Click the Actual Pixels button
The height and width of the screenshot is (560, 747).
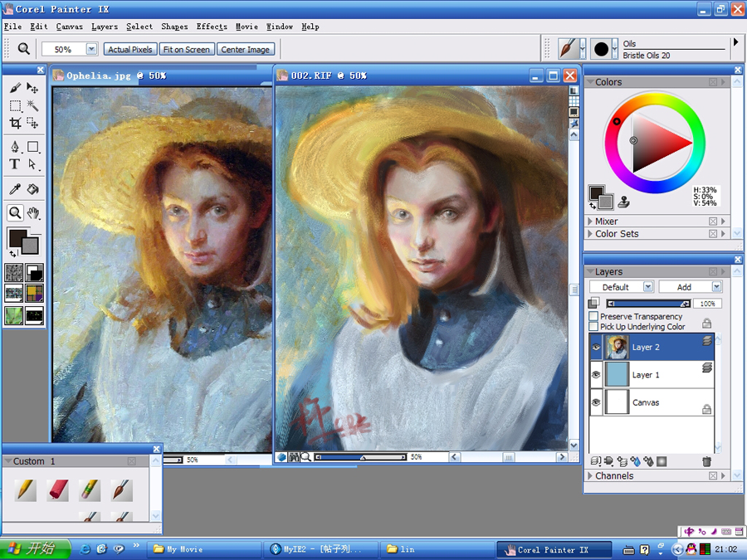[130, 49]
